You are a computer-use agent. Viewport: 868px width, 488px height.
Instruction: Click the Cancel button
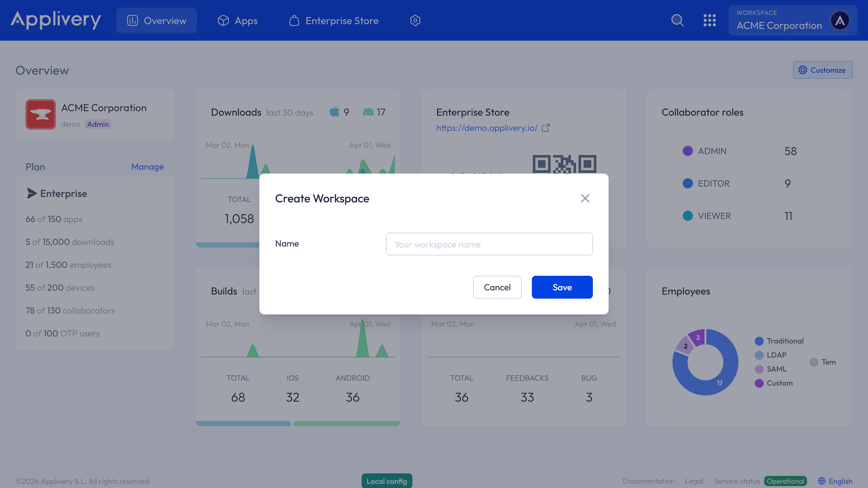click(497, 287)
